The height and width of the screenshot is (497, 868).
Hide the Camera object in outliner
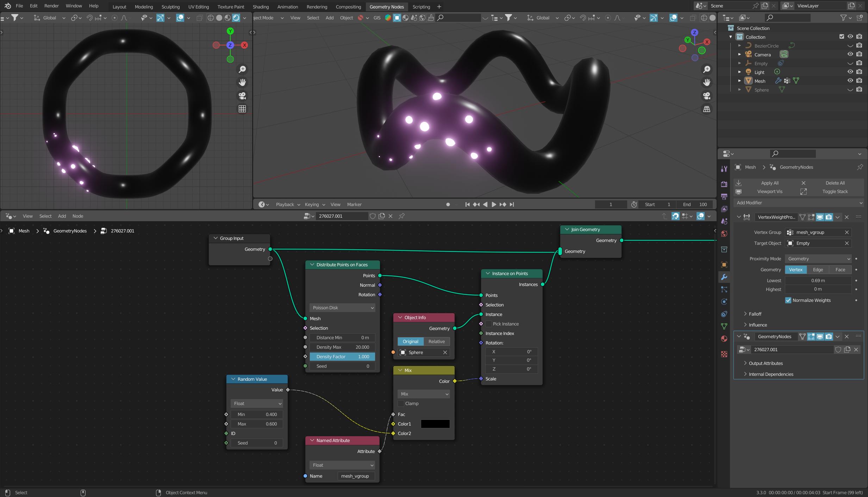tap(850, 54)
